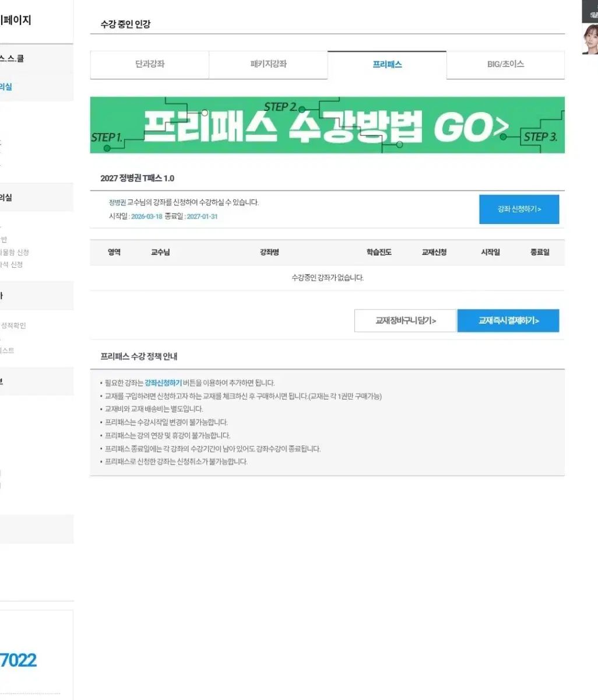Click the notice line 교재비와 교재 배송비는 별도입니다
Viewport: 598px width, 700px height.
tap(154, 409)
